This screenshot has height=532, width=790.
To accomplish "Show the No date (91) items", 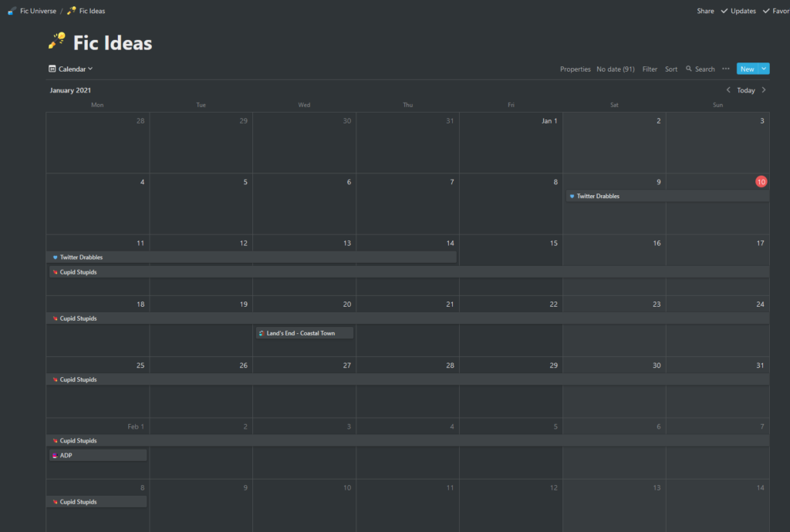I will 615,69.
